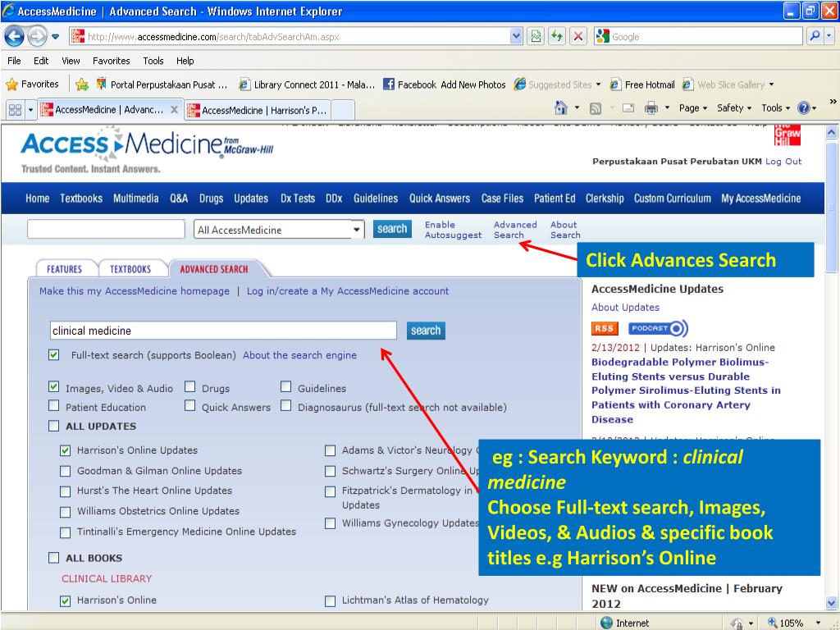Open search provider options dropdown arrow

coord(829,36)
